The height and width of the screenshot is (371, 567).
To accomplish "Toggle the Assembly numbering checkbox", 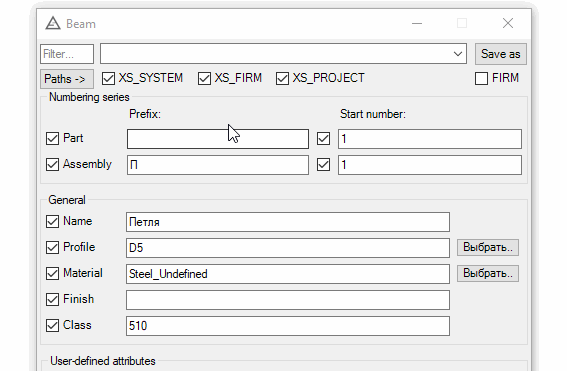I will click(x=52, y=165).
